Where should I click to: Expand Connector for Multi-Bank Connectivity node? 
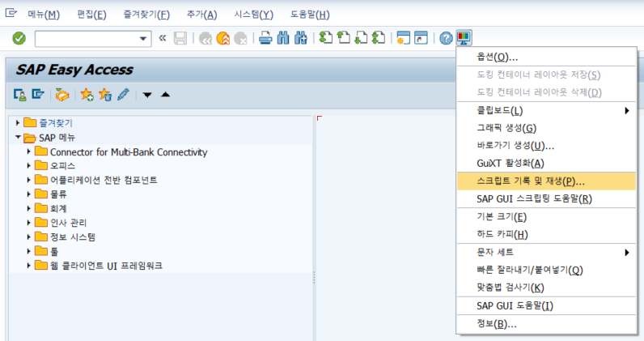click(28, 151)
